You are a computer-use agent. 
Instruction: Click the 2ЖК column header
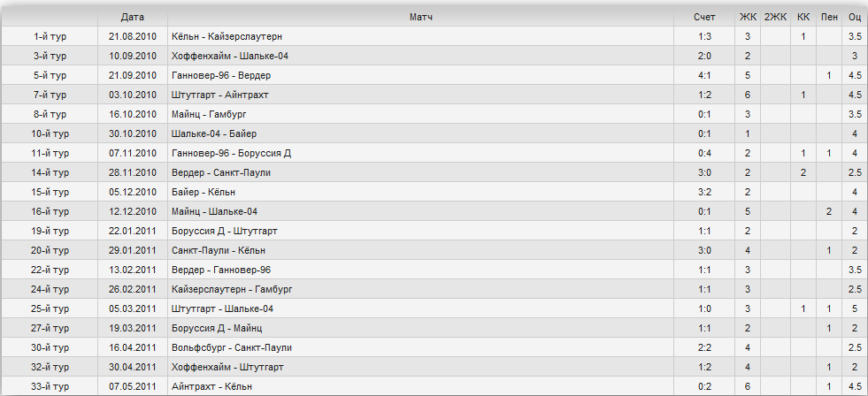[x=775, y=17]
